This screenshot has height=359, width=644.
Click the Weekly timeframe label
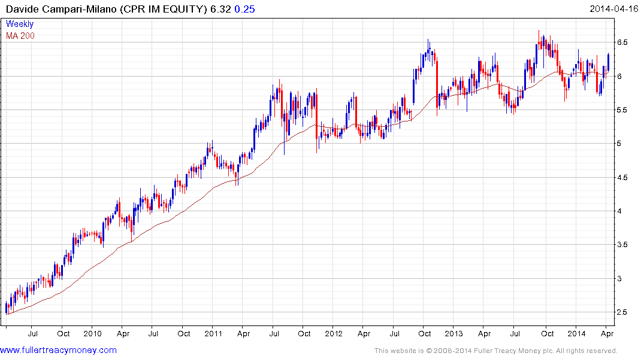[x=20, y=25]
